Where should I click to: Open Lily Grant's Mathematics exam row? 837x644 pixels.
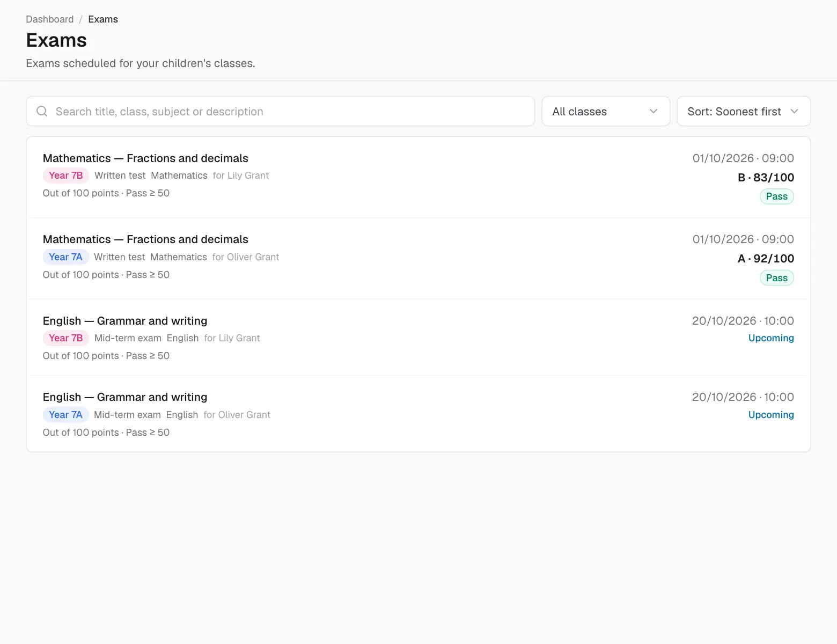coord(418,177)
